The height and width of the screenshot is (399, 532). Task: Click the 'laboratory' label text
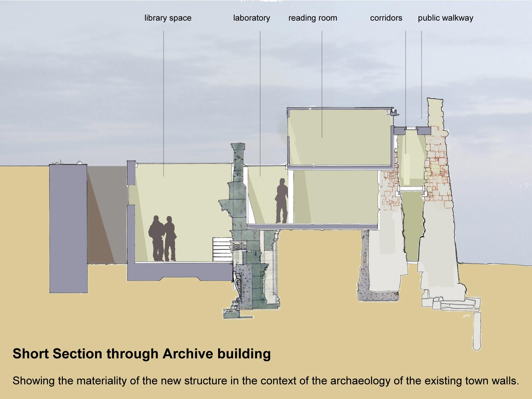click(251, 18)
